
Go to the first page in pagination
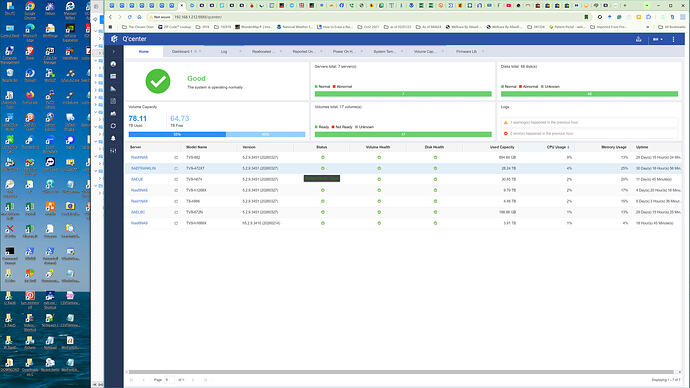pos(131,380)
